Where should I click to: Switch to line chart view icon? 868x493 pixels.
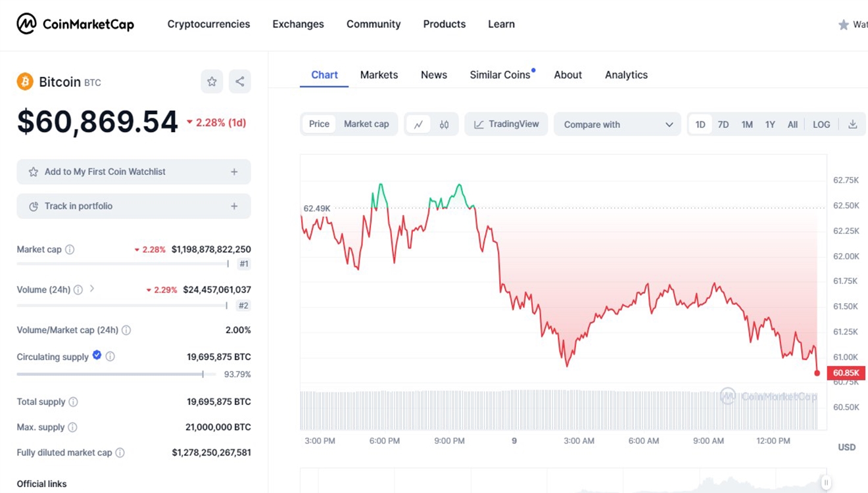(418, 124)
